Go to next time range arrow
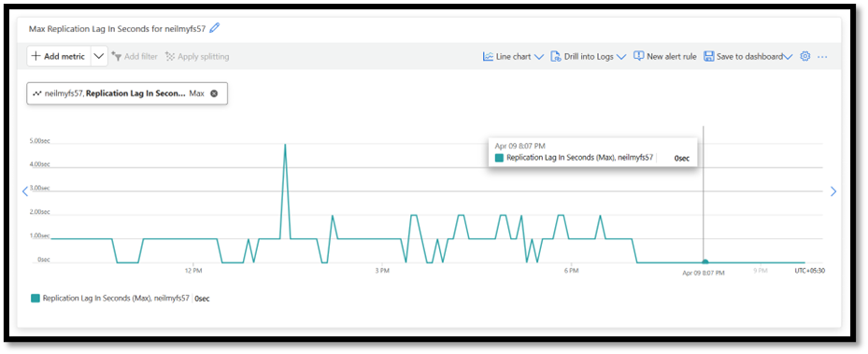This screenshot has height=354, width=868. [833, 191]
